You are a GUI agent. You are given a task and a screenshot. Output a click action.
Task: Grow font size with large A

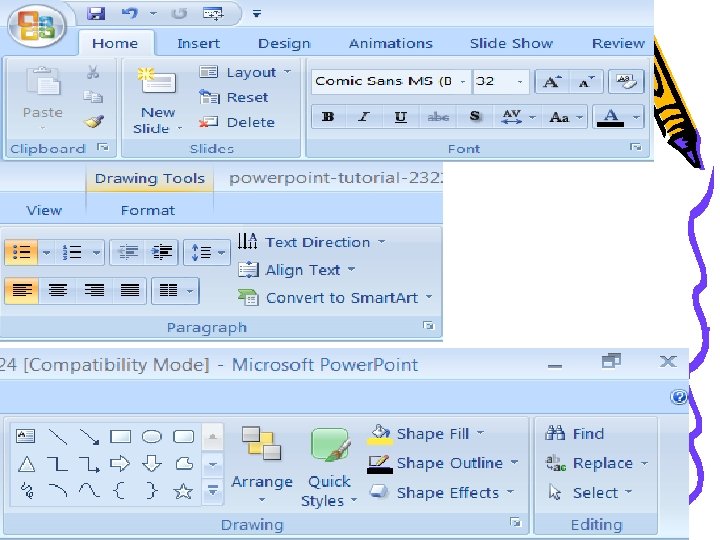(551, 82)
